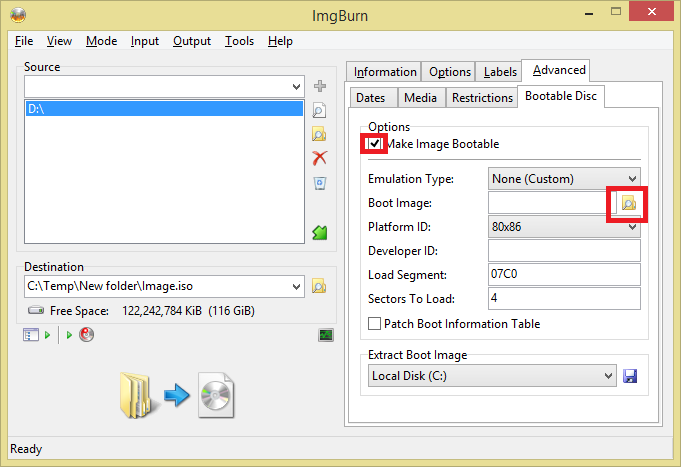
Task: Open the log window monitor icon
Action: [326, 335]
